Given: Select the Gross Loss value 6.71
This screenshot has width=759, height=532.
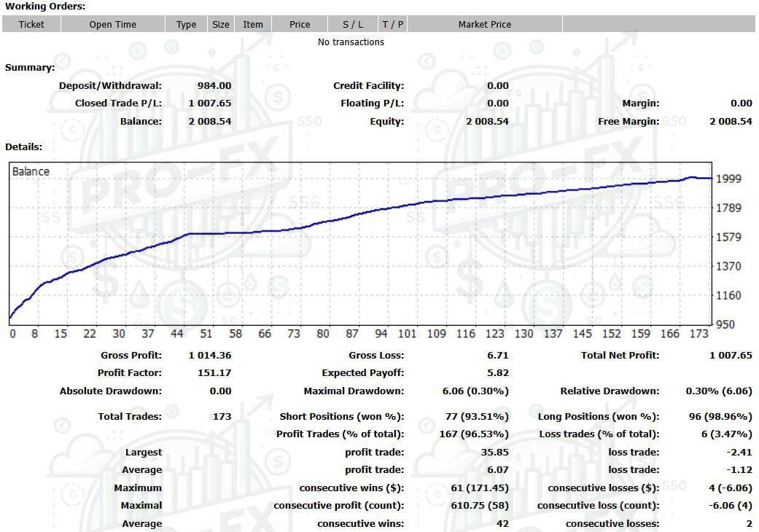Looking at the screenshot, I should click(x=497, y=356).
